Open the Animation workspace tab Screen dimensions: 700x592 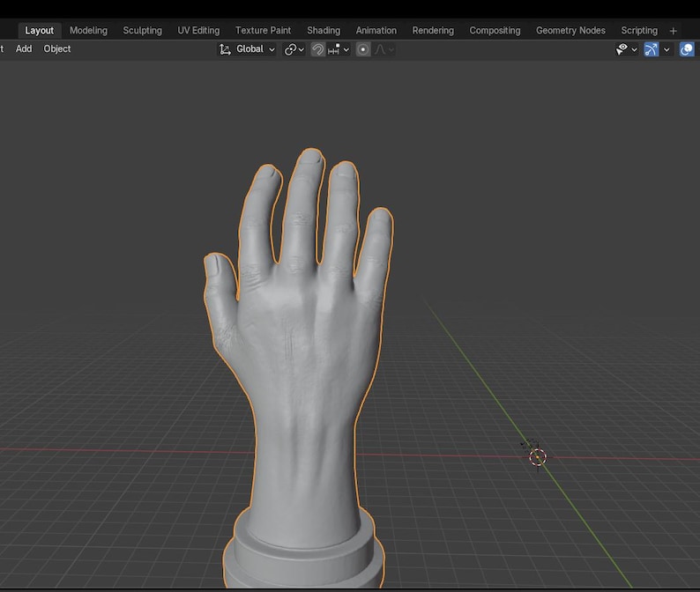376,30
